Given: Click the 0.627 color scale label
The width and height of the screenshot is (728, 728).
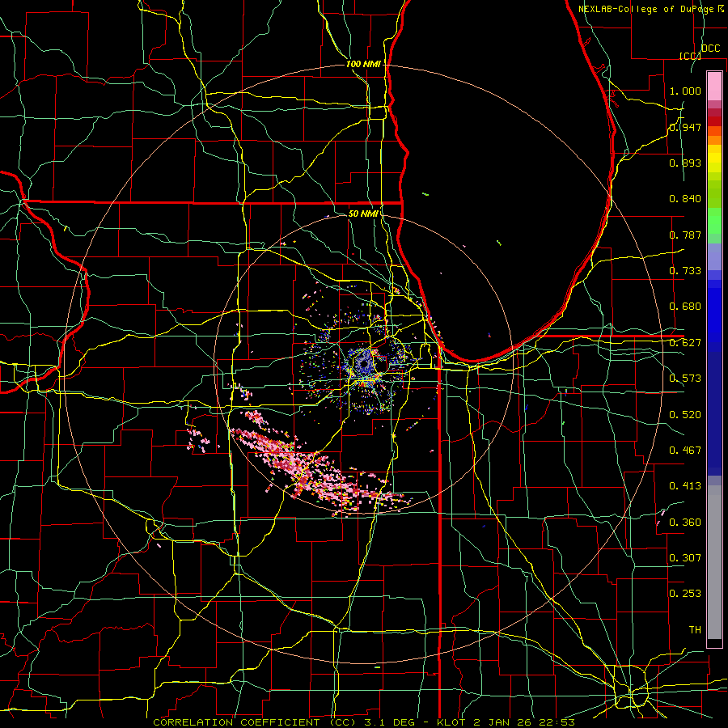Looking at the screenshot, I should click(685, 343).
